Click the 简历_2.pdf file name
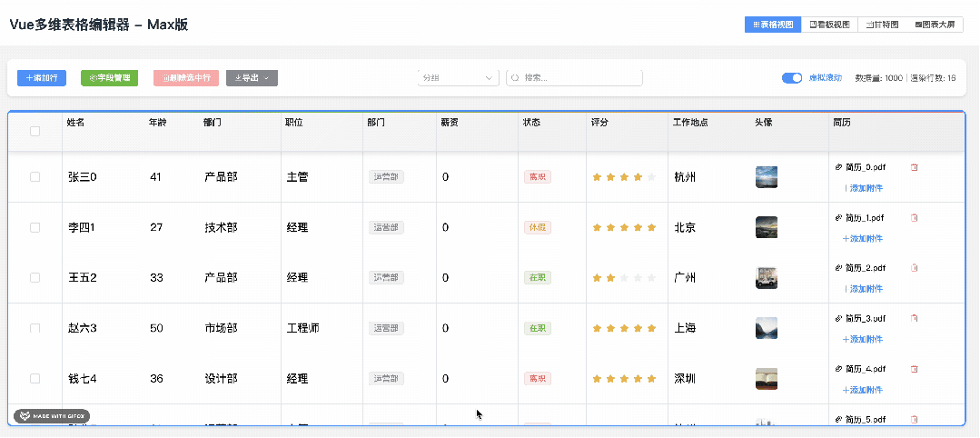The image size is (980, 438). [x=866, y=268]
